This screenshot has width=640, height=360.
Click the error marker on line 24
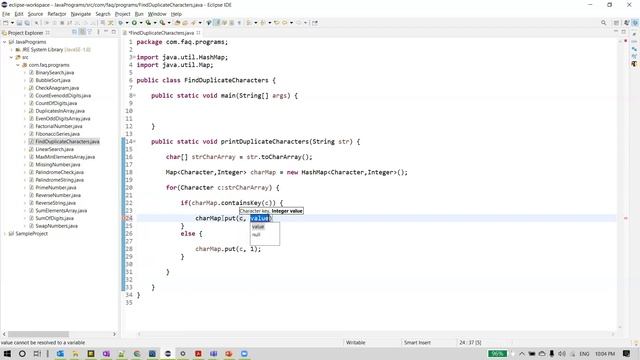[125, 218]
